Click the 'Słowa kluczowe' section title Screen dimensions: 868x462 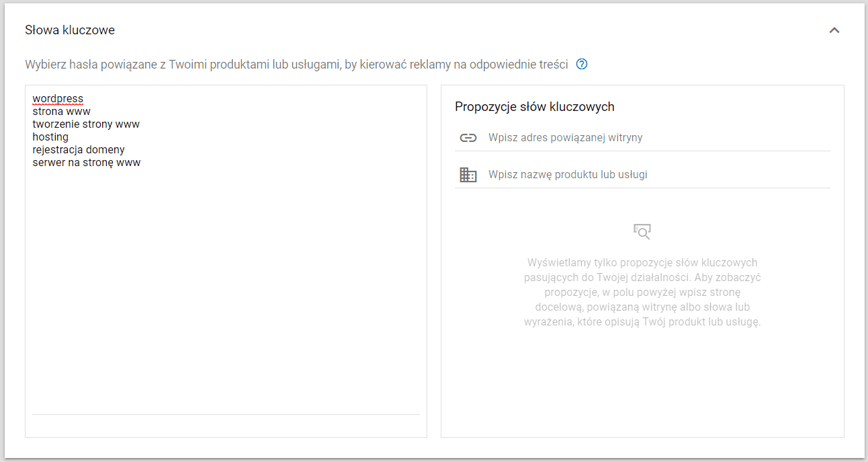[70, 30]
